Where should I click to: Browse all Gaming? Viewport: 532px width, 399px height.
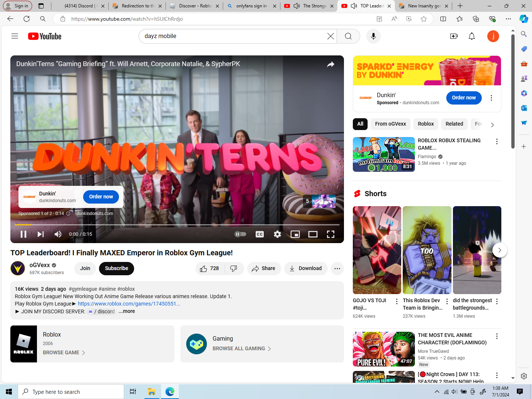242,349
